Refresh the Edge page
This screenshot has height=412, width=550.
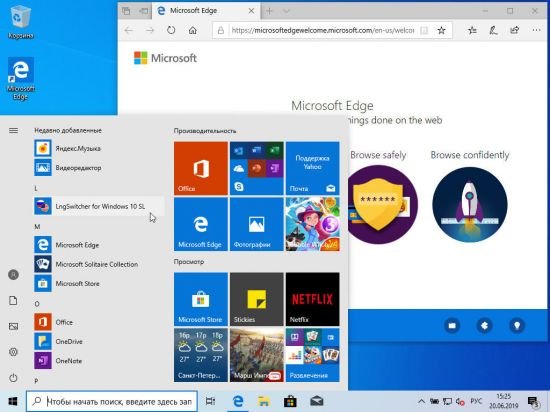171,31
